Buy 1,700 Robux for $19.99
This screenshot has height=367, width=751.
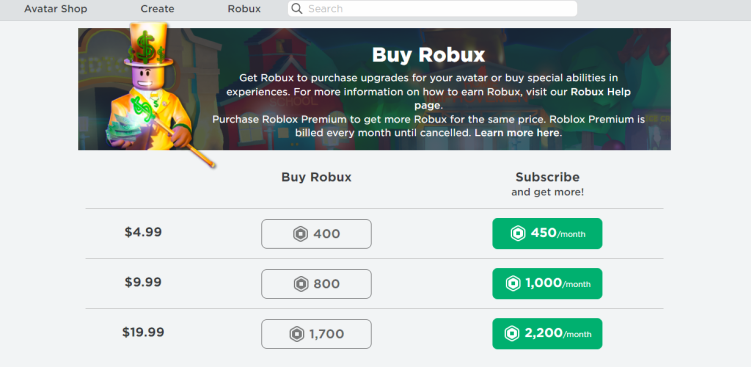tap(316, 334)
